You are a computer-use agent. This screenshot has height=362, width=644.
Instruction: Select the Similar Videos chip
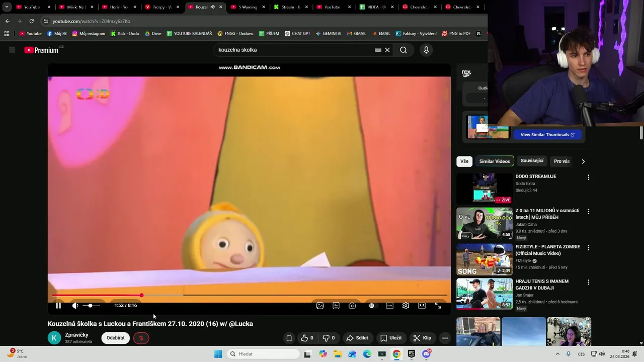click(x=495, y=161)
